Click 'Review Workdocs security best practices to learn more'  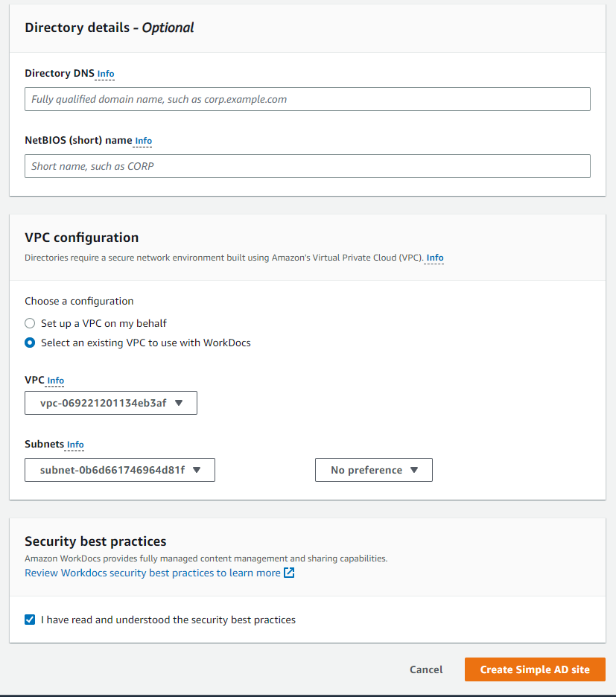[150, 573]
